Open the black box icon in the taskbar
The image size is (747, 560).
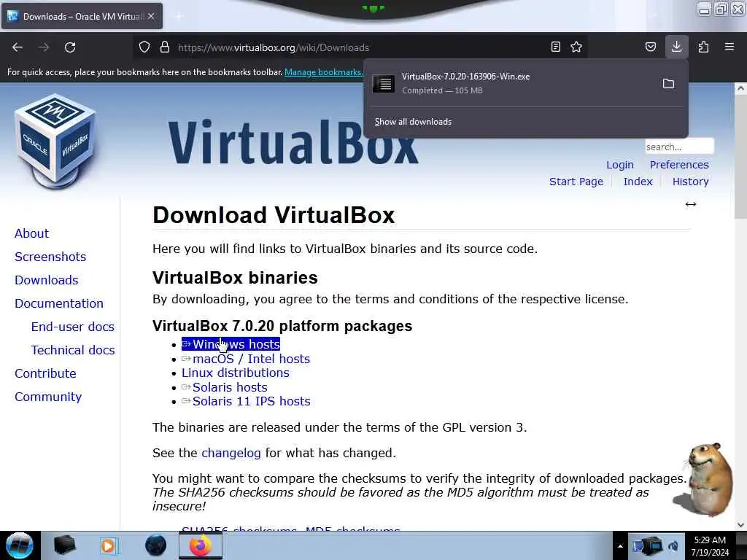click(x=64, y=545)
